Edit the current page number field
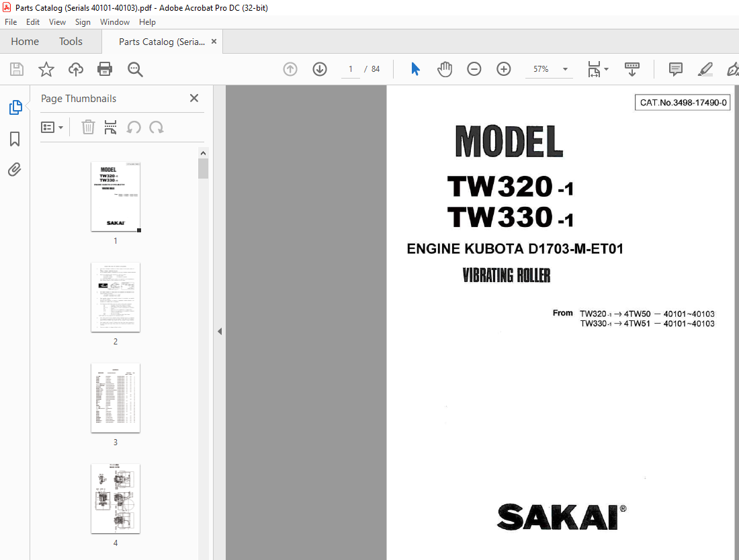 coord(350,69)
